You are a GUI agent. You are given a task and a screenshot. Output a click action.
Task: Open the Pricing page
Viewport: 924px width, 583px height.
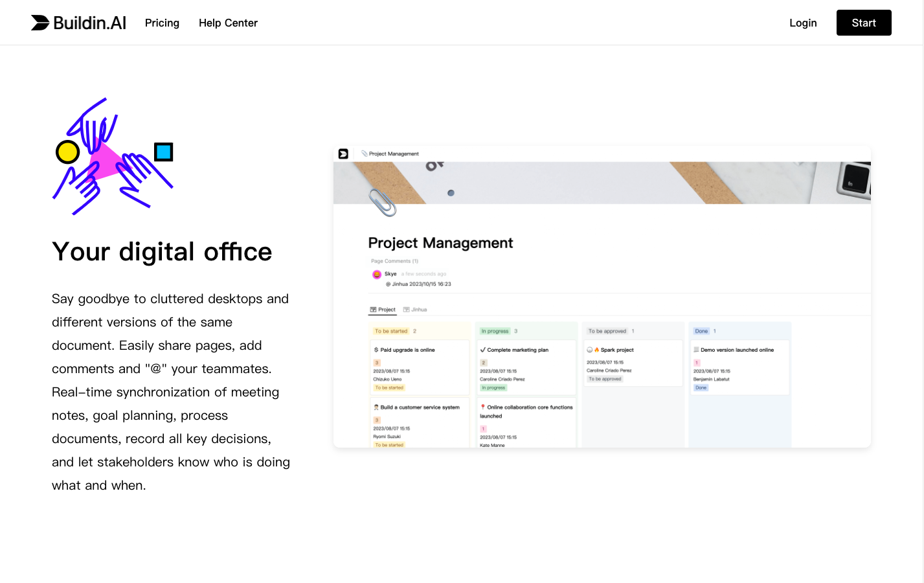coord(162,23)
